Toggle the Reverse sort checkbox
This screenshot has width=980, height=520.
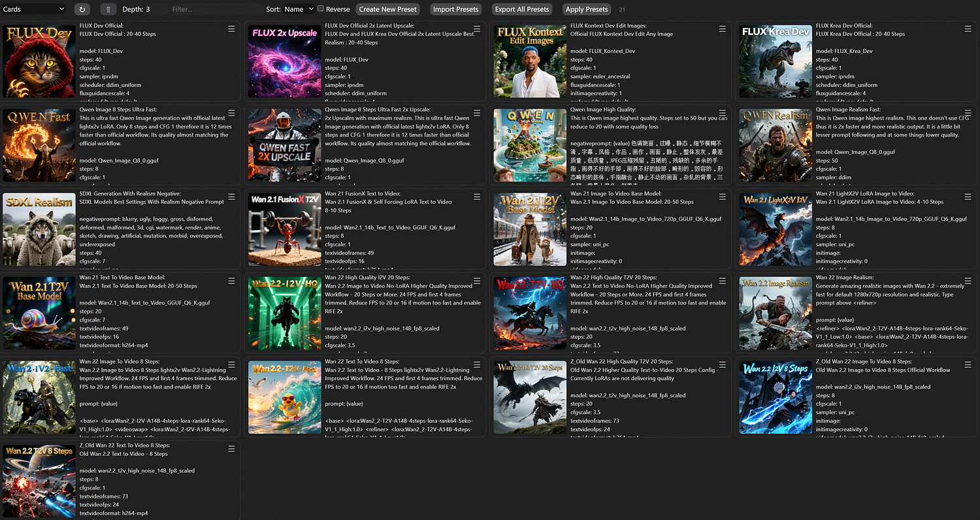320,9
